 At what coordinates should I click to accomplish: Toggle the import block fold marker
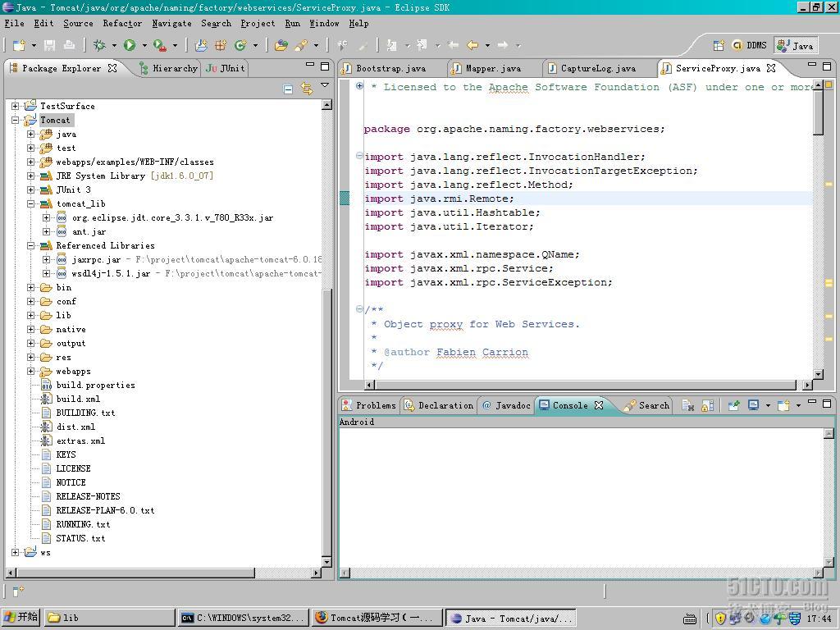(359, 156)
